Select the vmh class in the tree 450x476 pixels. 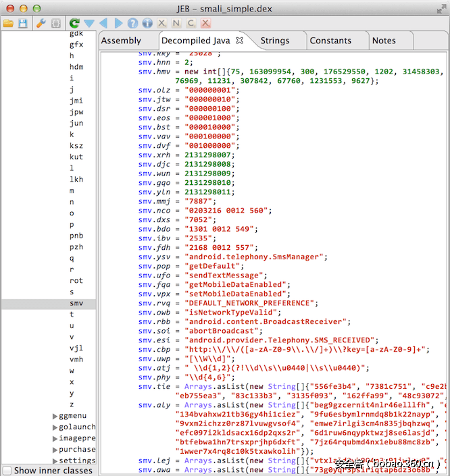[x=76, y=359]
